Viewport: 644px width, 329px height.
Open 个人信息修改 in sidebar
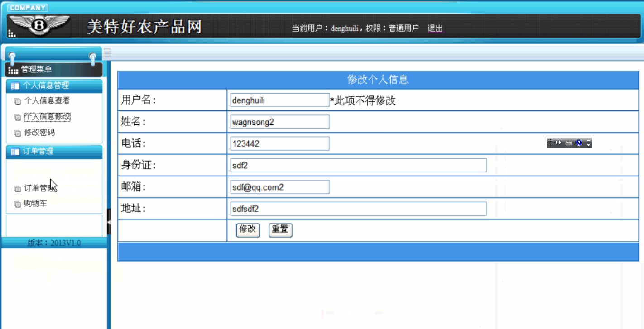click(x=47, y=117)
